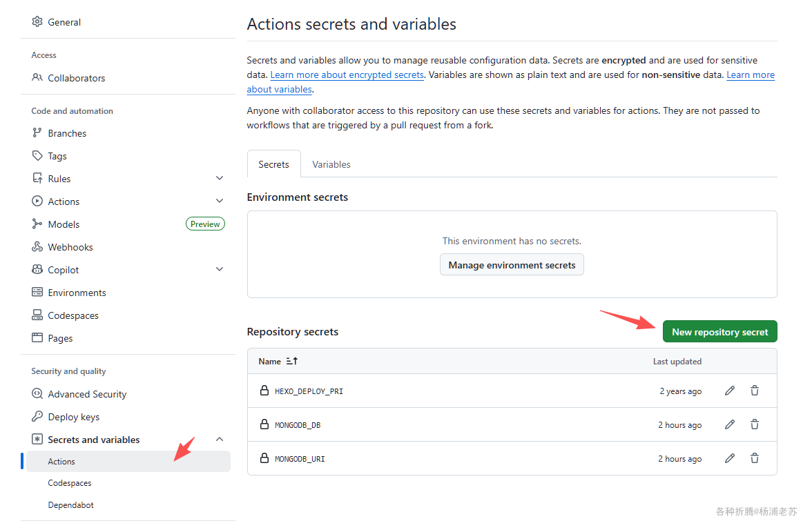Screen dimensions: 812x530
Task: Delete the MONGODB_URI secret trash icon
Action: click(755, 458)
